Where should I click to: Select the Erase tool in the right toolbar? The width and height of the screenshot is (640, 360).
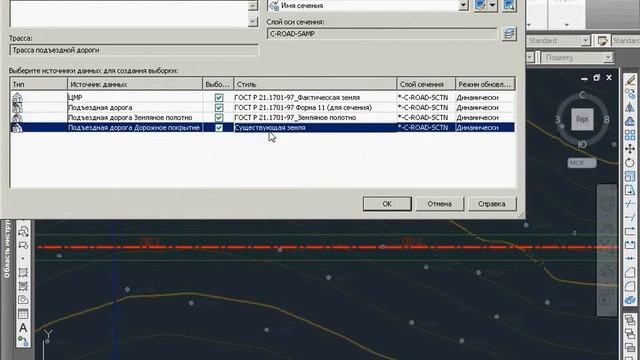[x=630, y=80]
